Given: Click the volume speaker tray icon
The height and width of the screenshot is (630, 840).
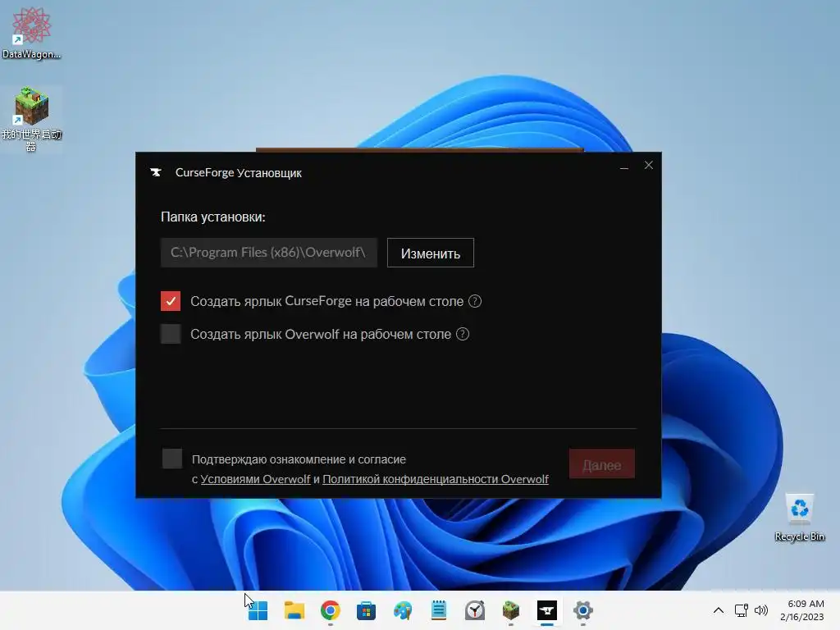Looking at the screenshot, I should click(760, 610).
